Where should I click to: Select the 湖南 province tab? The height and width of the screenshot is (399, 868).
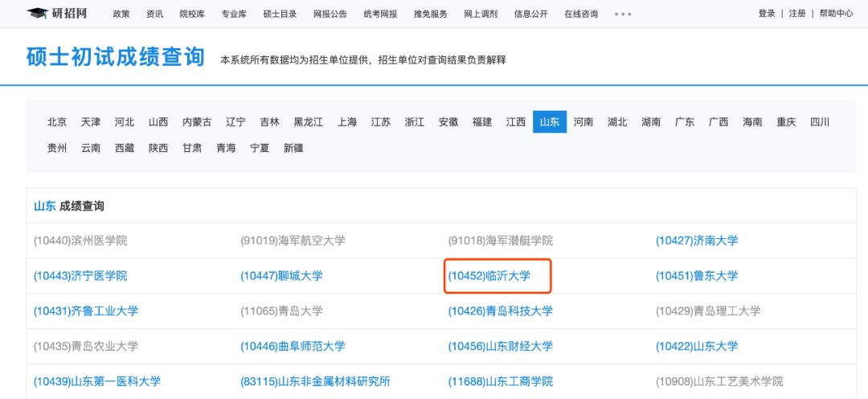[x=651, y=122]
